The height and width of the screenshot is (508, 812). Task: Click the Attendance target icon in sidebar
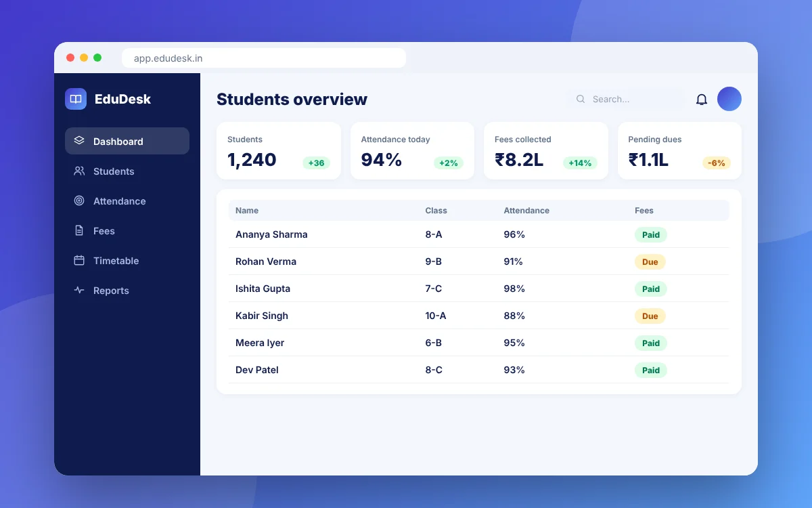pyautogui.click(x=79, y=201)
